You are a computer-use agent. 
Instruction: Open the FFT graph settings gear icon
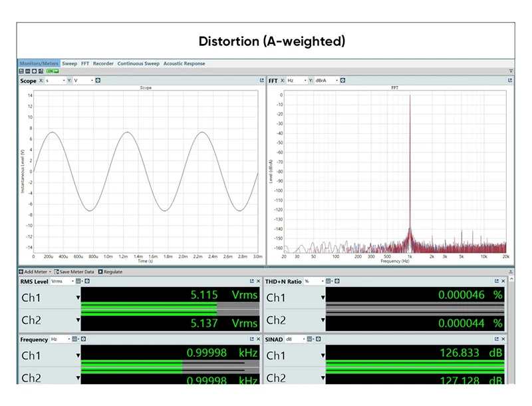[342, 81]
